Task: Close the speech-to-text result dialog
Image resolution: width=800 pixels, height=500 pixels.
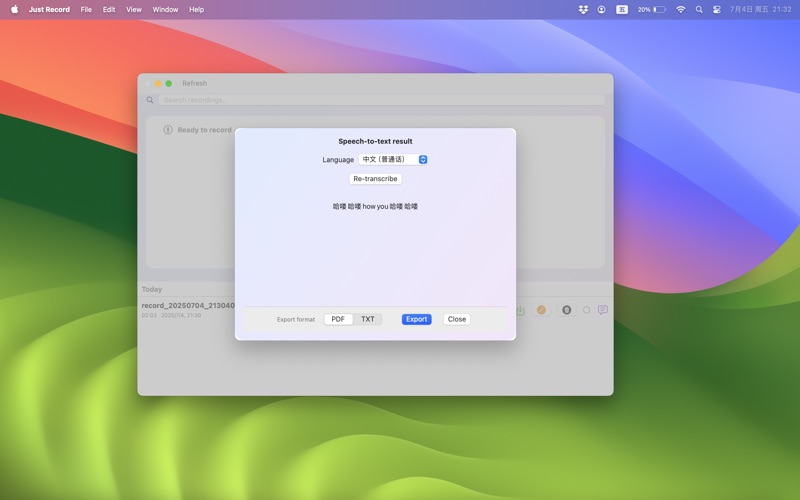Action: tap(457, 319)
